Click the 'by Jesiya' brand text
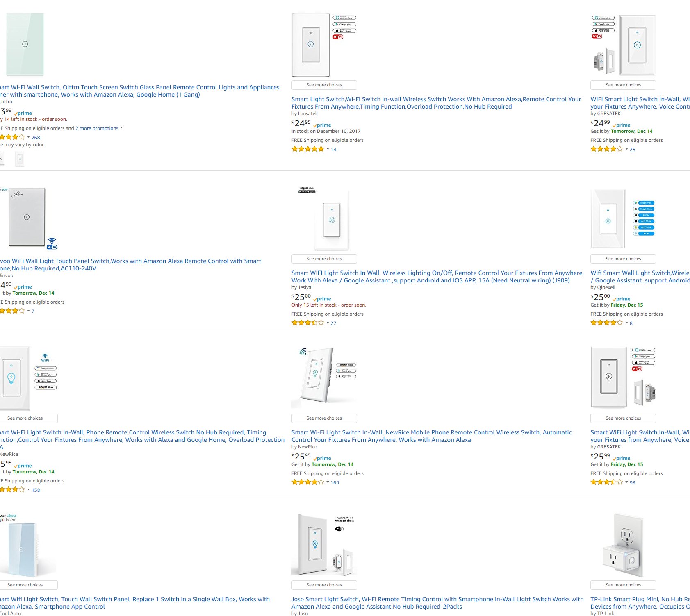This screenshot has height=616, width=690. (x=301, y=287)
